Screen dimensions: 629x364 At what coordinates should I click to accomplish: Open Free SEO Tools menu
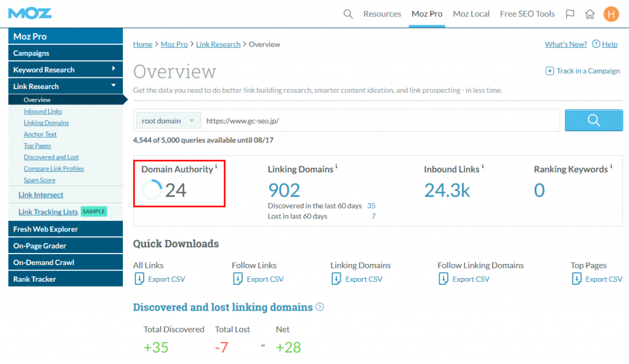[527, 14]
